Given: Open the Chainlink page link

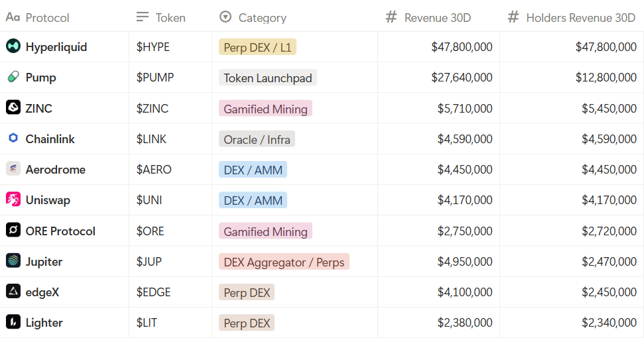Looking at the screenshot, I should tap(50, 139).
